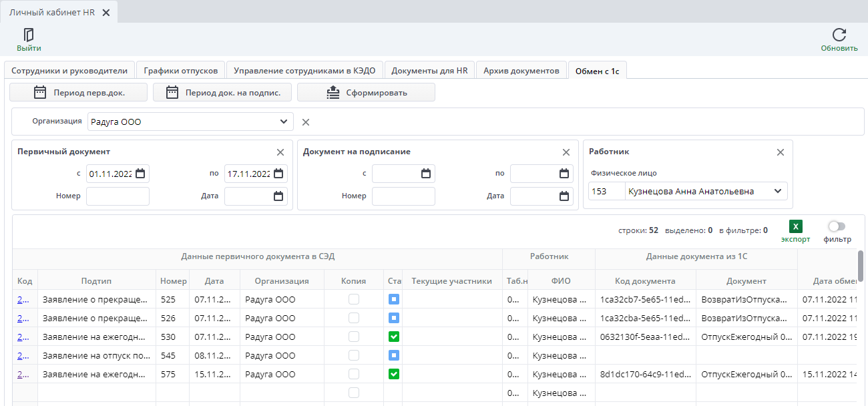The width and height of the screenshot is (868, 406).
Task: Open calendar for primary document start date
Action: (140, 174)
